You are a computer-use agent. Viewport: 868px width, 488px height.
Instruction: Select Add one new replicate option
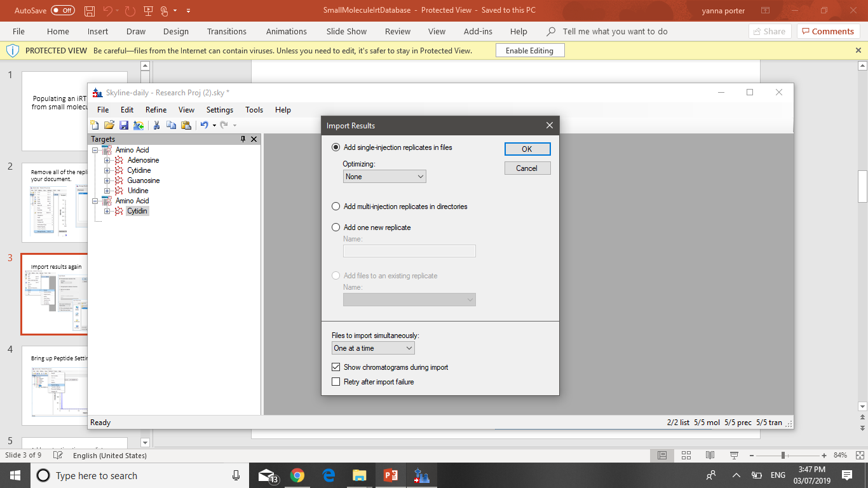336,227
